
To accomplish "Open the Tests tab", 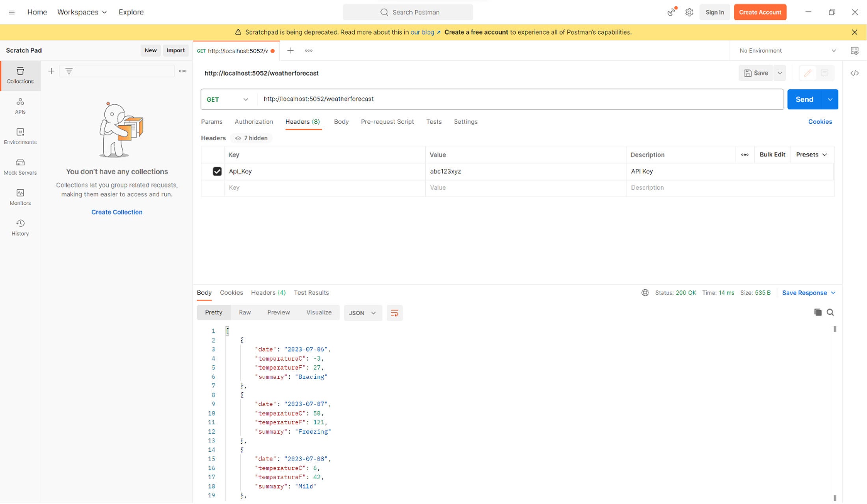I will pyautogui.click(x=434, y=122).
